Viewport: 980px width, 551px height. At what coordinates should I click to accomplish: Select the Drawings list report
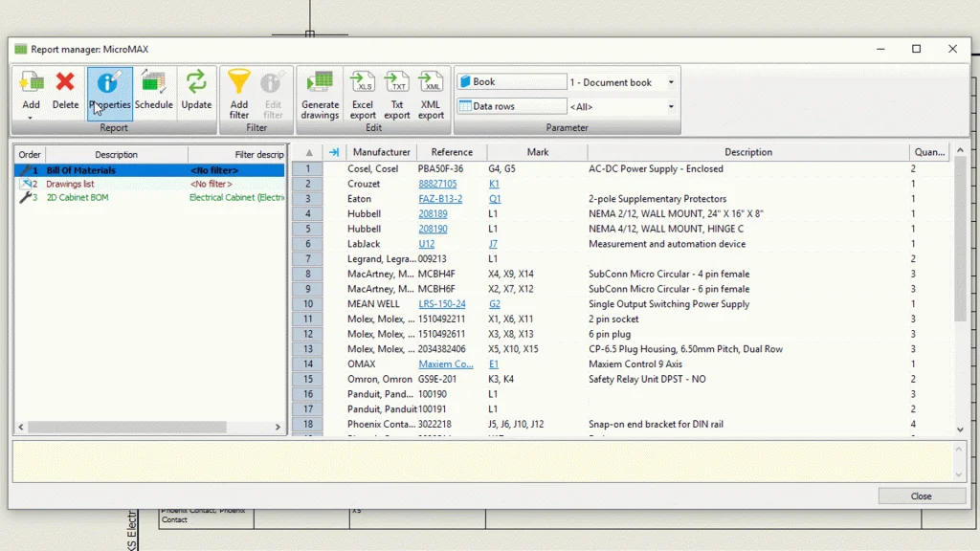click(70, 184)
